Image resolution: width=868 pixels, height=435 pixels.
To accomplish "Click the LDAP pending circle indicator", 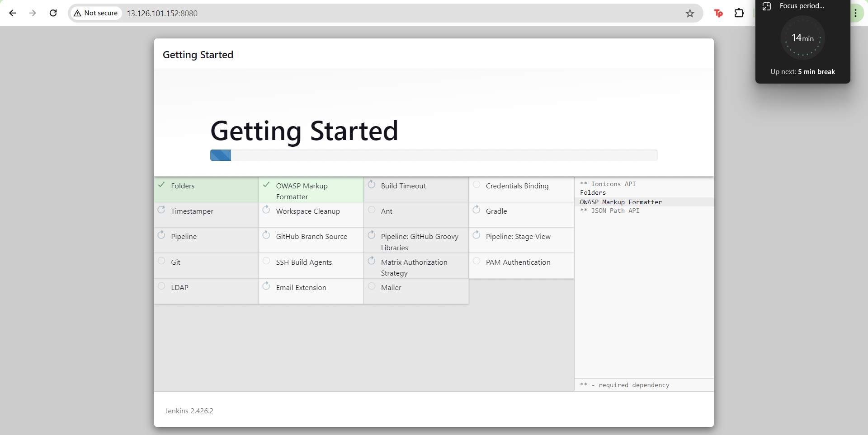I will (161, 286).
